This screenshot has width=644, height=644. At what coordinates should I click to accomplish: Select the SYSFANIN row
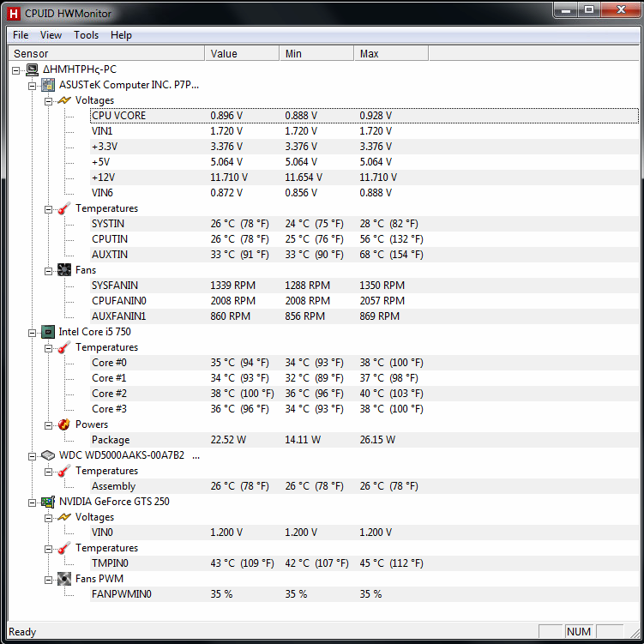tap(364, 286)
